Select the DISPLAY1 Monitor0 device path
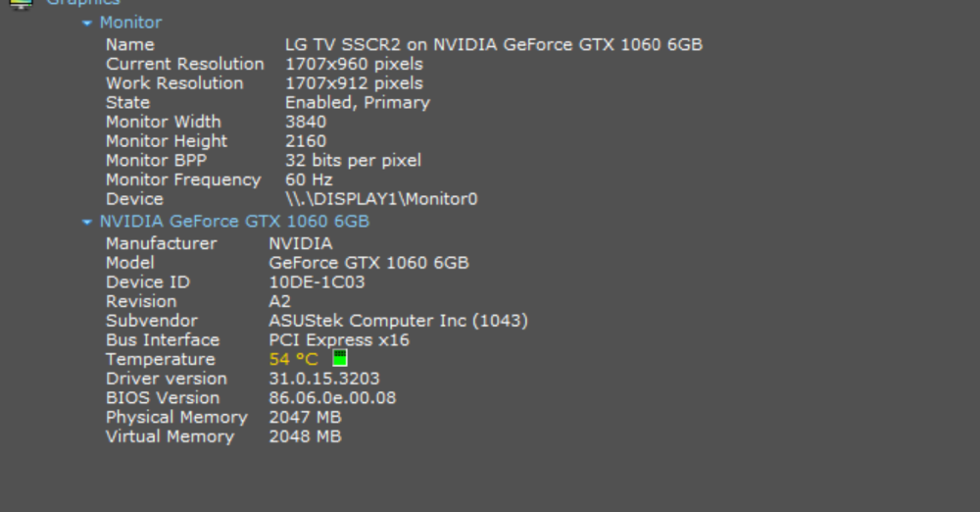 coord(381,200)
